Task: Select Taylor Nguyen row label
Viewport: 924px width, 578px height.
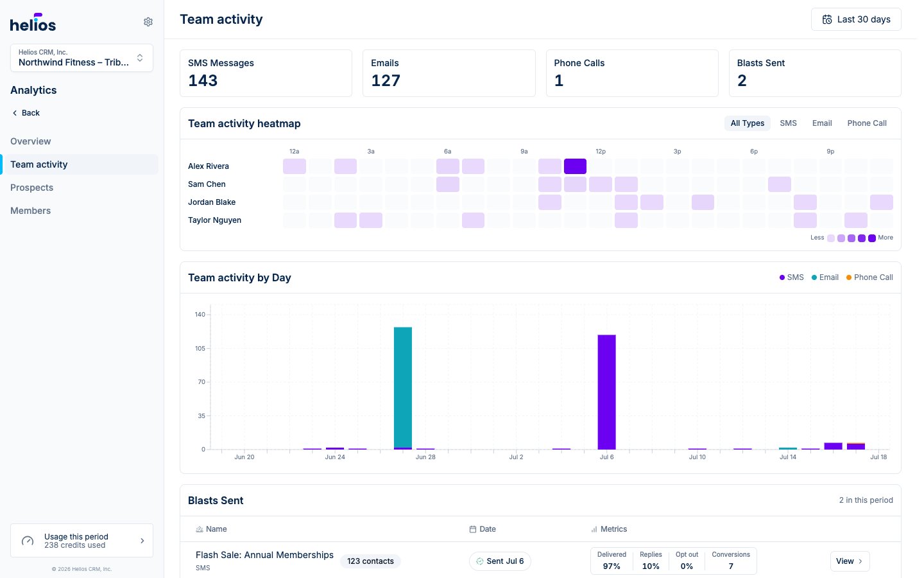Action: 215,220
